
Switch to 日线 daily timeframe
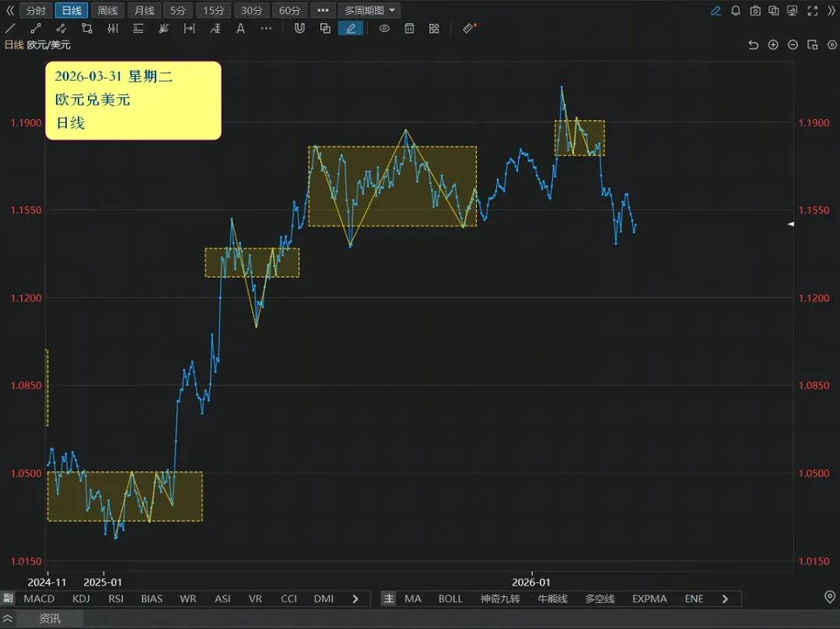[x=72, y=11]
